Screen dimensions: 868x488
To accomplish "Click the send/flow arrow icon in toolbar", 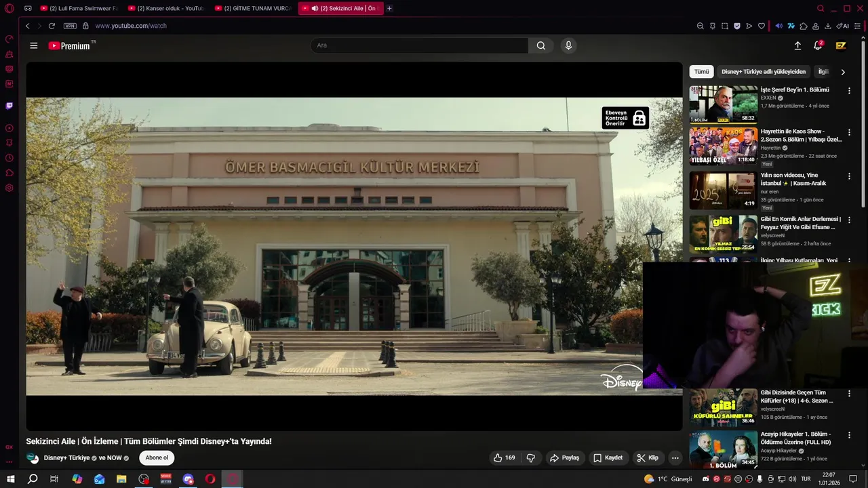I will point(749,26).
